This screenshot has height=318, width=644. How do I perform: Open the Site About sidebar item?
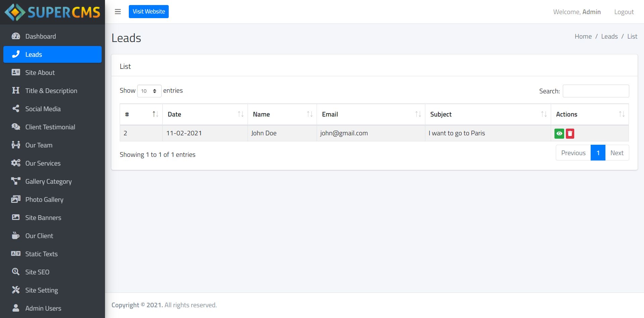pyautogui.click(x=40, y=73)
